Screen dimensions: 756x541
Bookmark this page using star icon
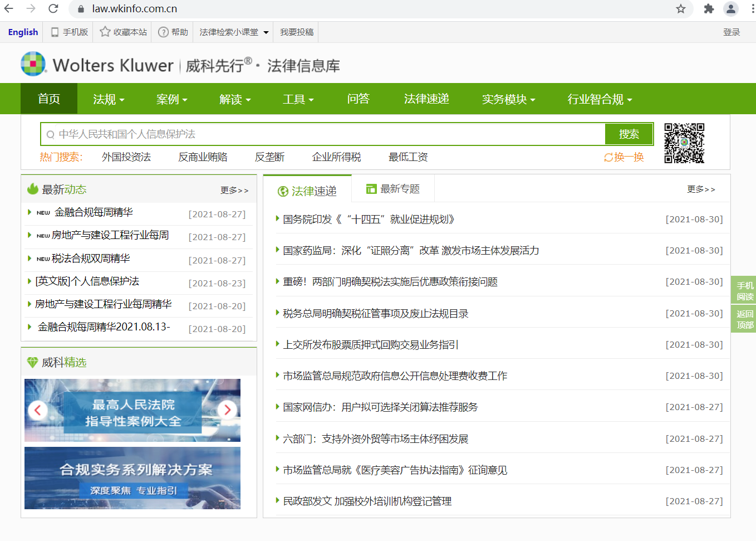680,8
